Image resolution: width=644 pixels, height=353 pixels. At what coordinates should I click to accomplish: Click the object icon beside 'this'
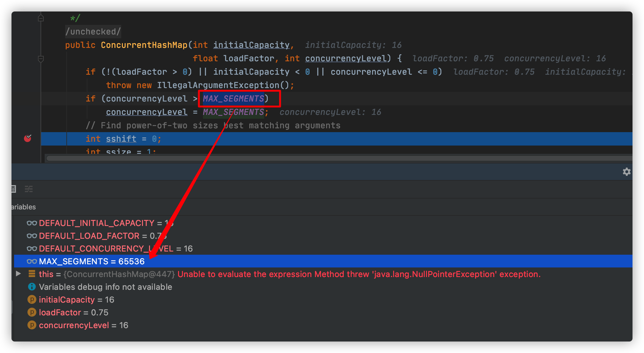coord(32,274)
